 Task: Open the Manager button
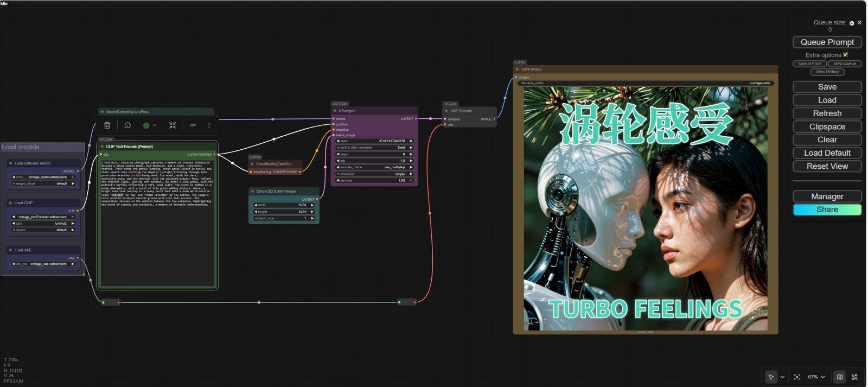click(827, 196)
